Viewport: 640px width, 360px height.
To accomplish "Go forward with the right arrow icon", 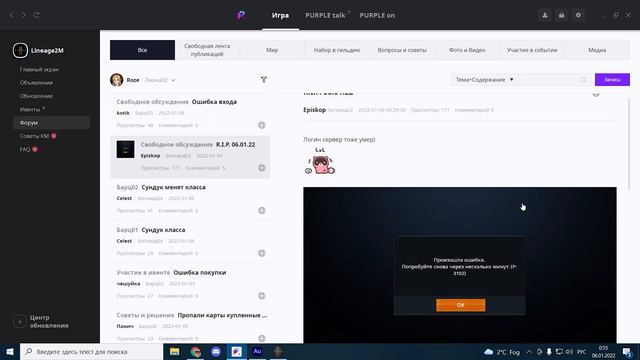I will [x=24, y=15].
